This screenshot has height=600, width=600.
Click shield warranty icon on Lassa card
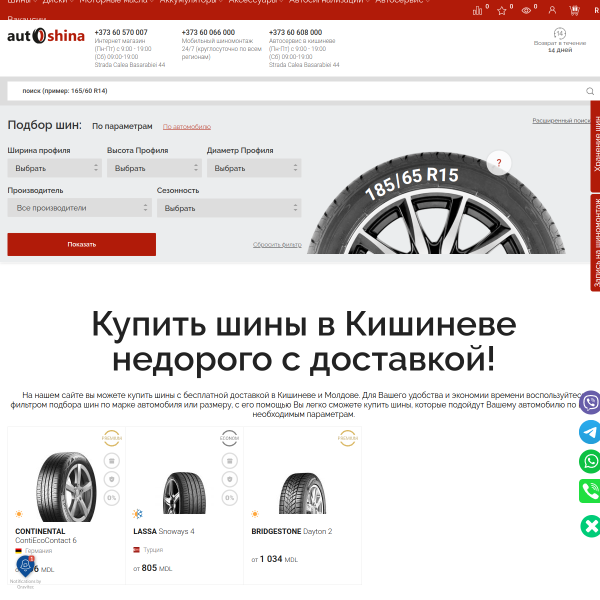coord(230,479)
